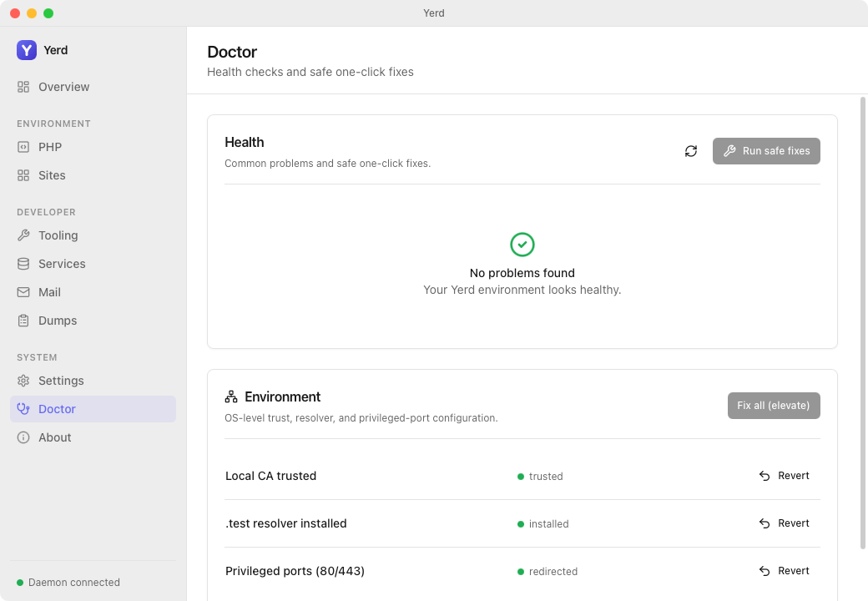This screenshot has width=868, height=601.
Task: Open the Sites section
Action: 93,175
